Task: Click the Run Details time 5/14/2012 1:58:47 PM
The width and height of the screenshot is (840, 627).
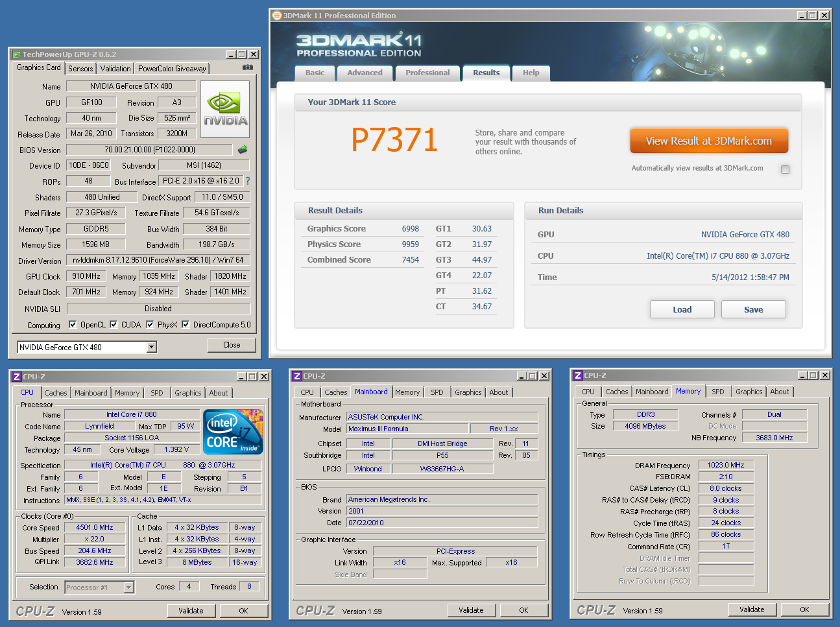Action: coord(750,278)
